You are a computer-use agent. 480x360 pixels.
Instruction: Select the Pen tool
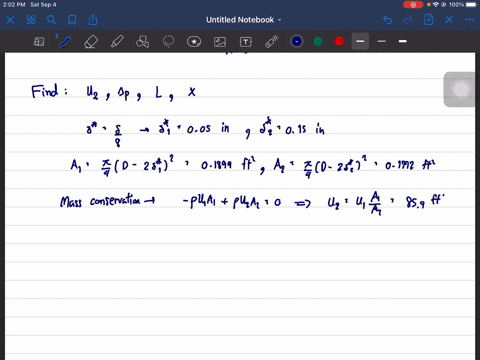click(x=65, y=42)
